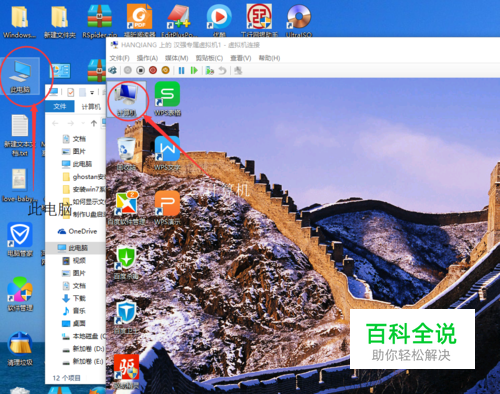Pause the virtual machine with blue pause icon
Viewport: 500px width, 394px height.
[x=181, y=70]
